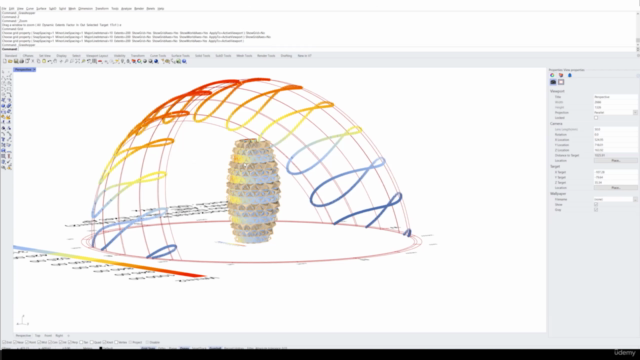This screenshot has height=360, width=640.
Task: Open the Perspective viewport title dropdown
Action: pos(34,70)
